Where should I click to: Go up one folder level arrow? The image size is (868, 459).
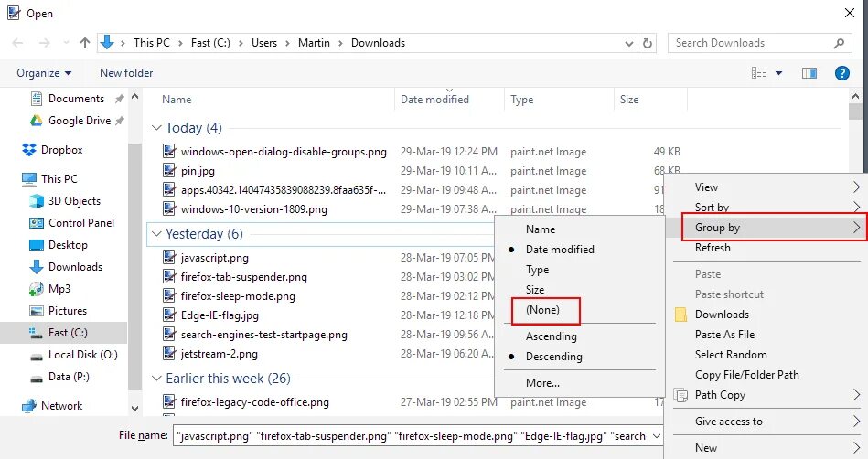(85, 43)
